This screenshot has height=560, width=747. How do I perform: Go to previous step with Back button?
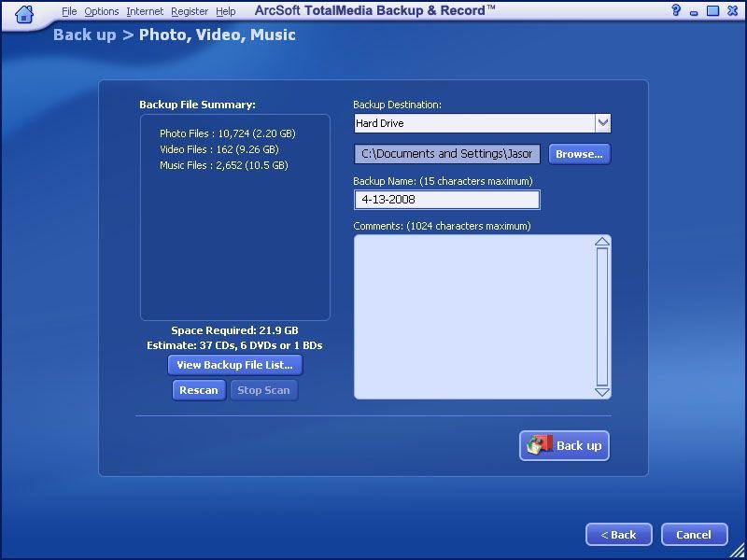[618, 534]
